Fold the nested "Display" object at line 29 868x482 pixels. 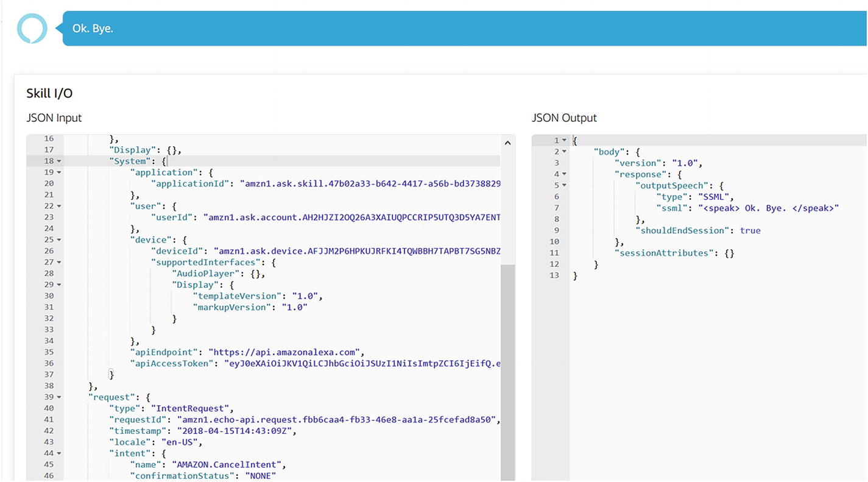(59, 285)
